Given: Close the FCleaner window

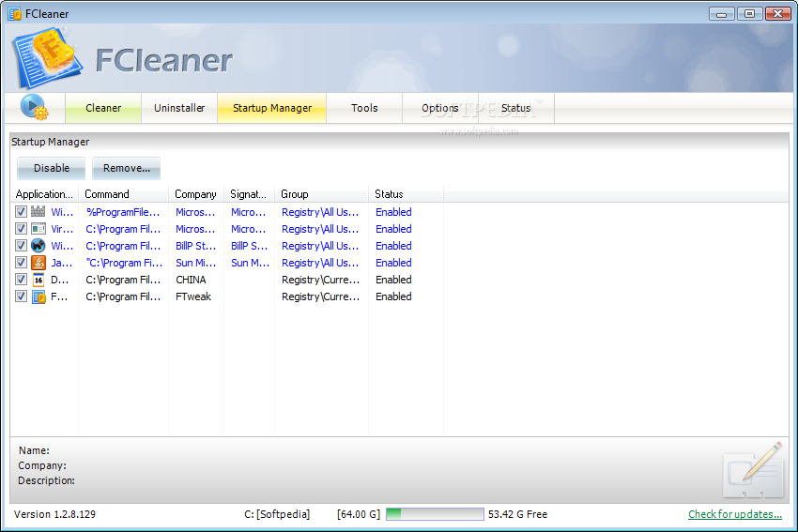Looking at the screenshot, I should (778, 14).
